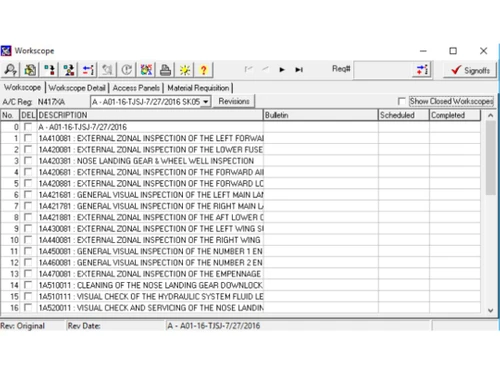Image resolution: width=500 pixels, height=375 pixels.
Task: Click the Bulletin column header
Action: click(321, 115)
